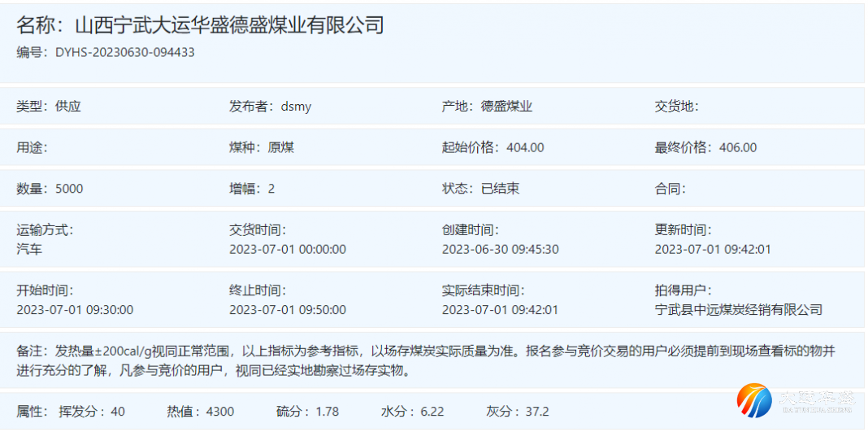Image resolution: width=868 pixels, height=432 pixels.
Task: Click the orange-blue company logo icon
Action: coord(753,401)
